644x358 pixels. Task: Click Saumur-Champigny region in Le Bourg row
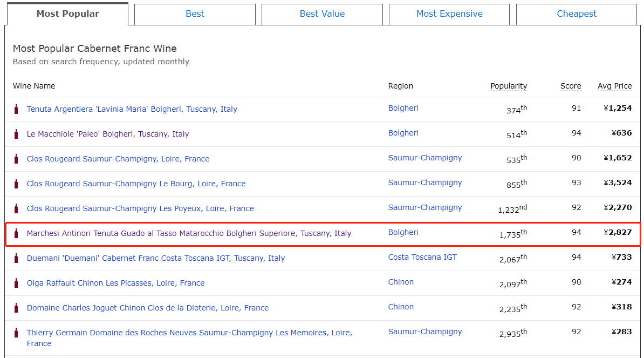click(424, 183)
